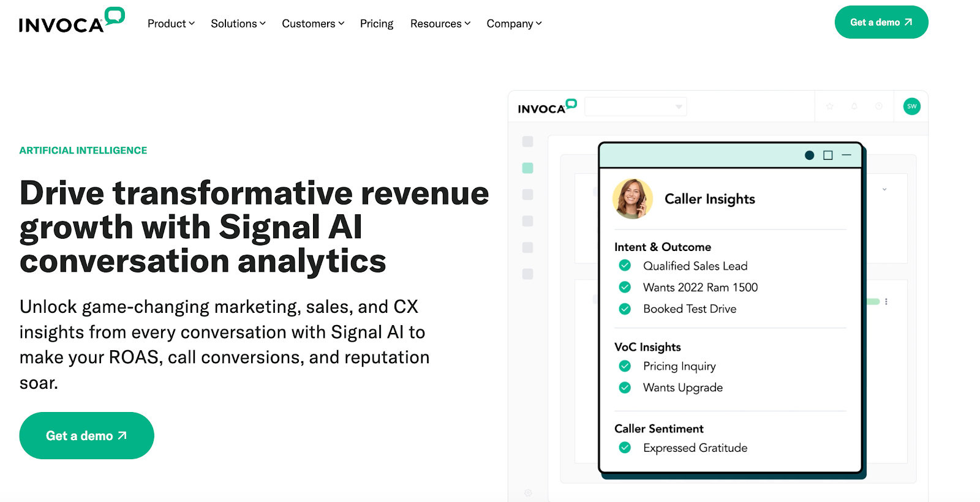Click the hero Get a demo button
This screenshot has height=502, width=980.
coord(86,435)
